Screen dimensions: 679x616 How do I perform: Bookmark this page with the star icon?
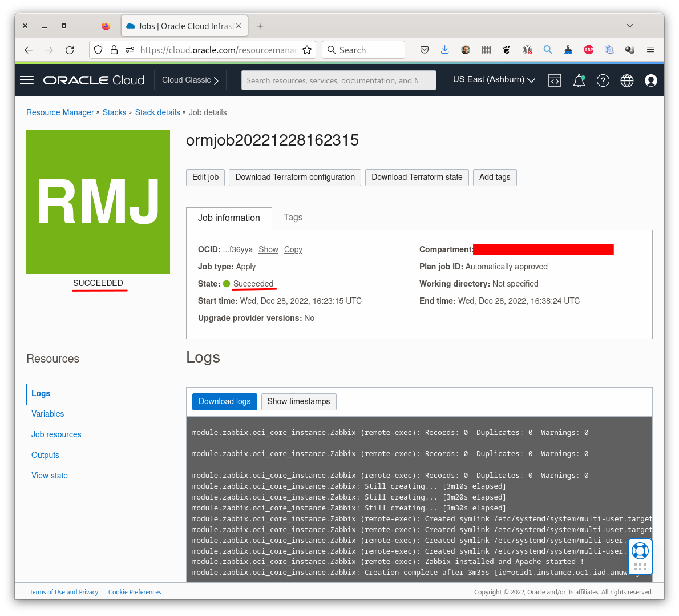307,50
